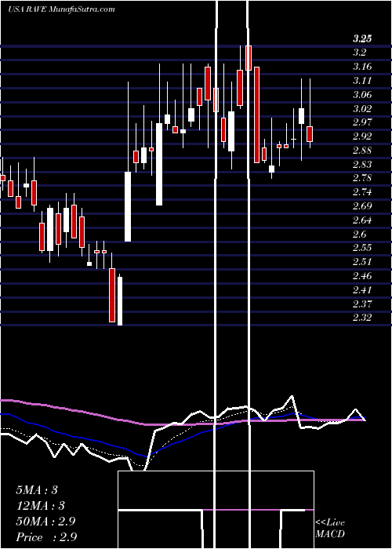392x549 pixels.
Task: Click the 2.88 price axis label
Action: [x=362, y=151]
